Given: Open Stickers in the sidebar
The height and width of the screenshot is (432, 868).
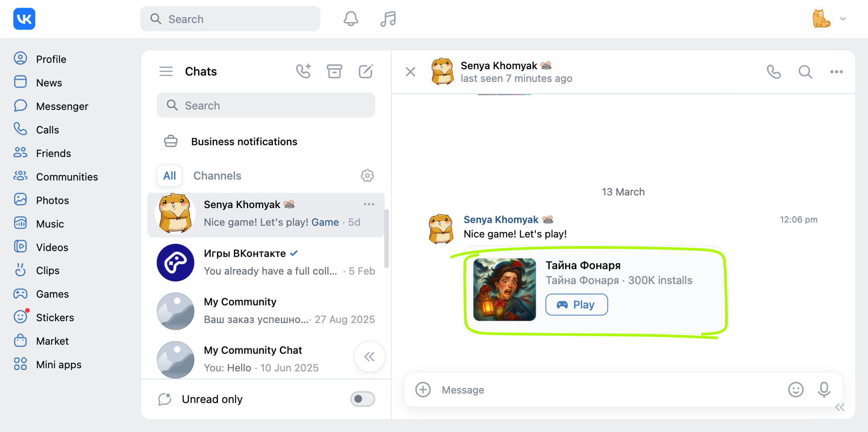Looking at the screenshot, I should (44, 317).
